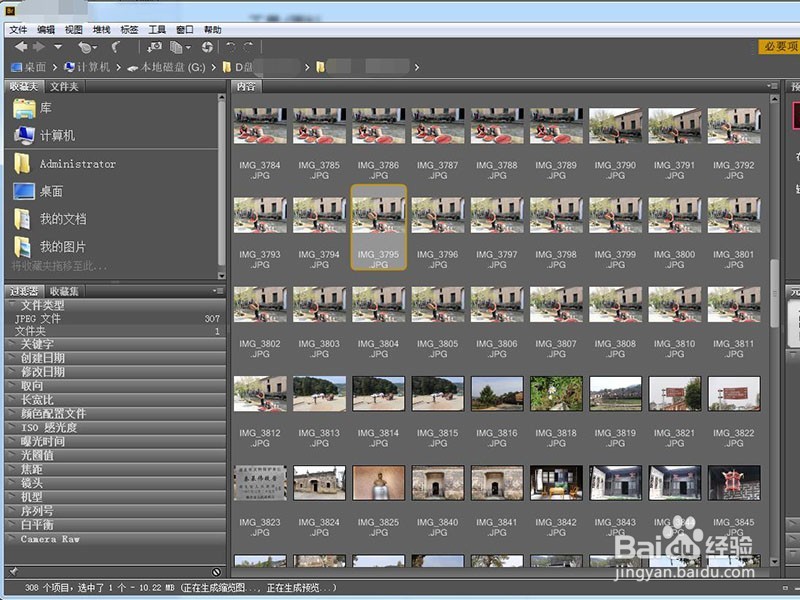Go back with the left arrow button
The width and height of the screenshot is (800, 600).
tap(20, 47)
